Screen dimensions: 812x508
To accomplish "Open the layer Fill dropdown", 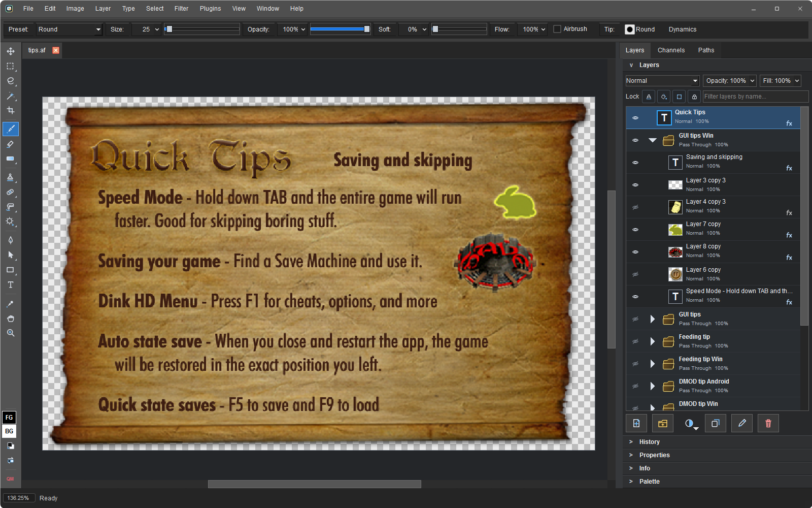I will coord(781,81).
